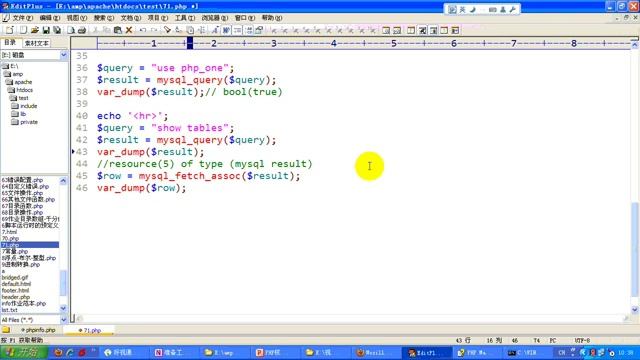
Task: Paste clipboard contents from the toolbar
Action: pos(118,30)
